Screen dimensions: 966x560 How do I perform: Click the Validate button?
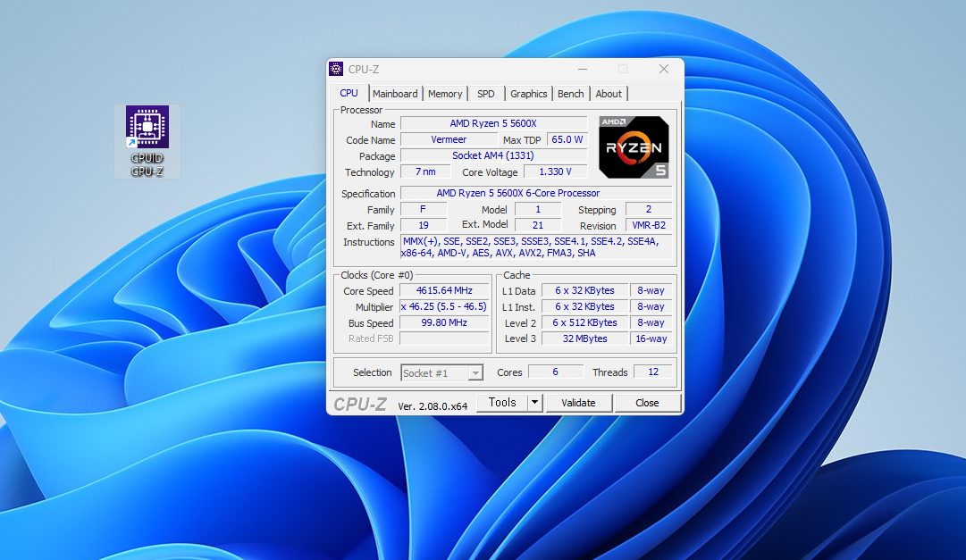click(x=578, y=403)
